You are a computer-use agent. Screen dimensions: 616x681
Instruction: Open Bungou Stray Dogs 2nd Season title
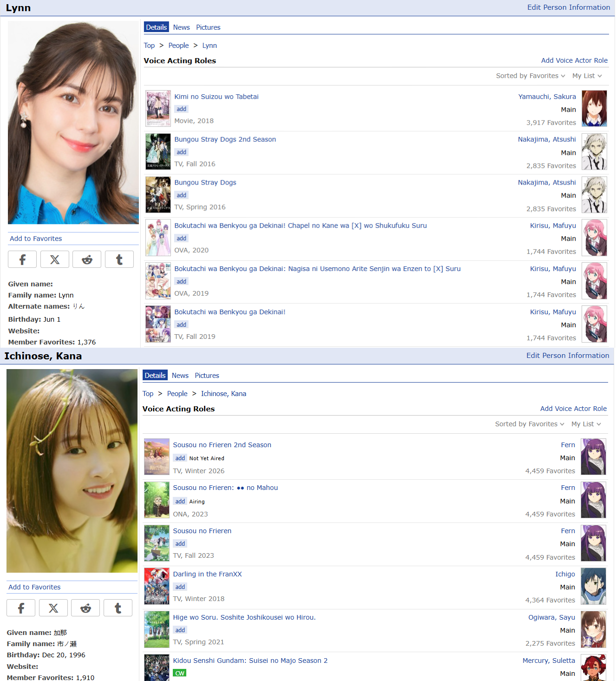(225, 139)
